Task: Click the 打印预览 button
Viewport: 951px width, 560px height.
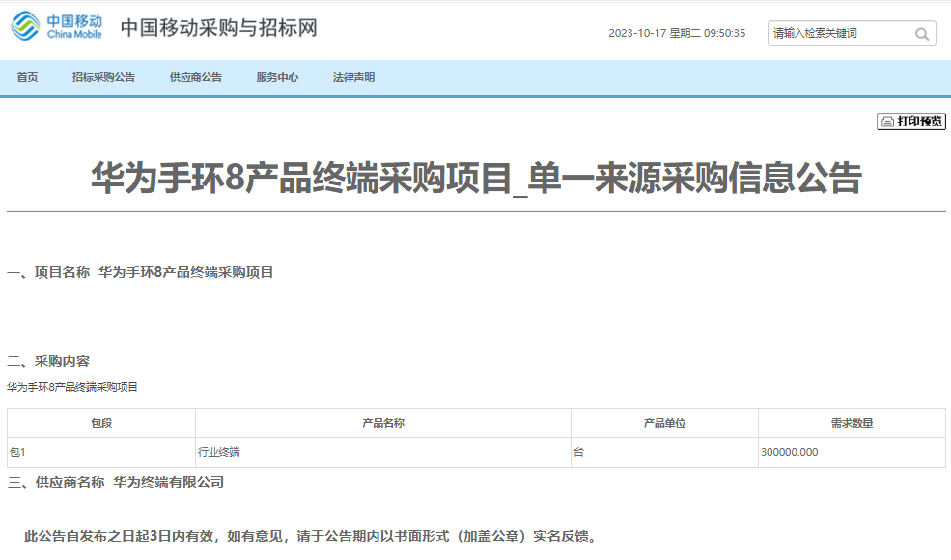Action: (x=911, y=122)
